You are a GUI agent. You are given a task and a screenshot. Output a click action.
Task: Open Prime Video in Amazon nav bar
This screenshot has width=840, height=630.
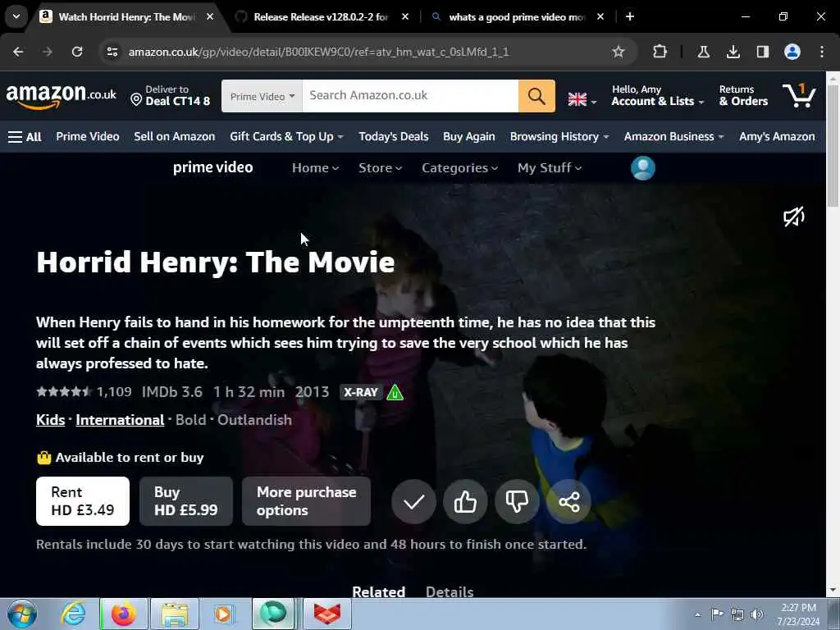[88, 137]
